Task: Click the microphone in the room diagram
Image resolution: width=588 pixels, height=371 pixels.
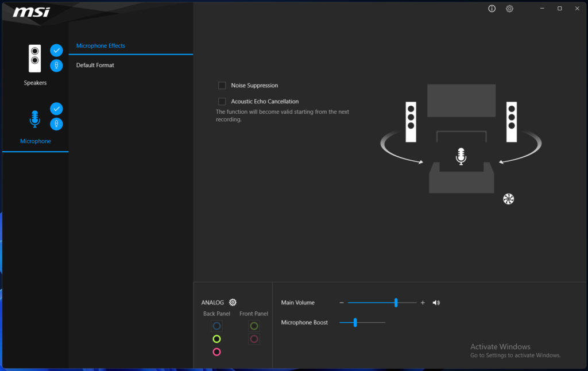Action: click(x=461, y=156)
